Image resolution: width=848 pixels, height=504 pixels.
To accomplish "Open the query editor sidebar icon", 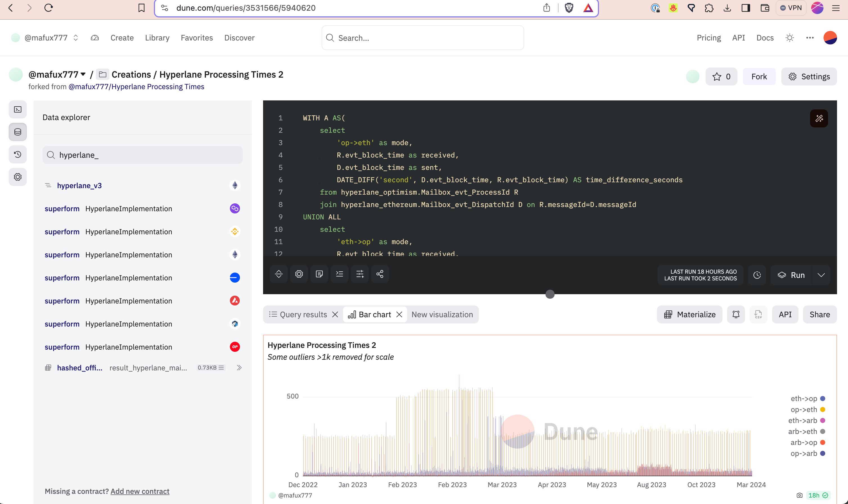I will (18, 109).
